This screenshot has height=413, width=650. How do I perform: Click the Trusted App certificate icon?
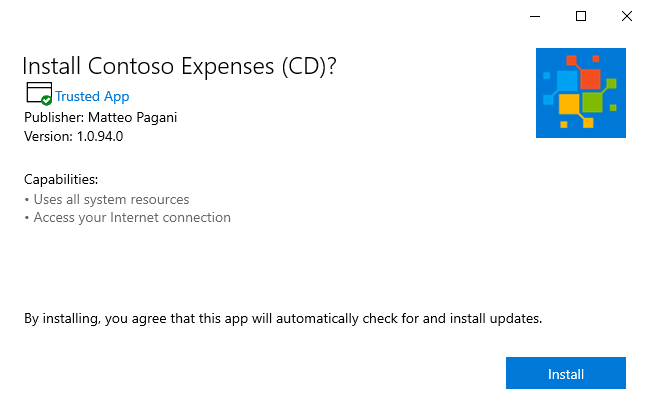coord(37,95)
